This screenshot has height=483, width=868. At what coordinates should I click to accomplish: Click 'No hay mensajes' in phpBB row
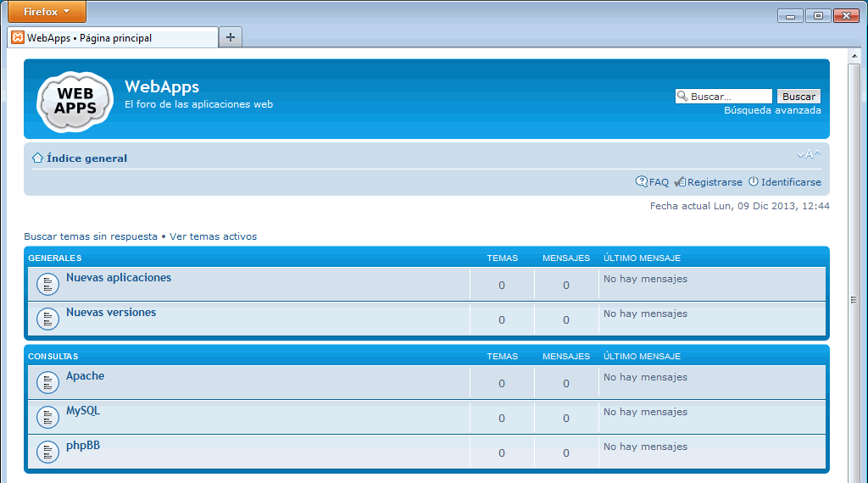645,447
